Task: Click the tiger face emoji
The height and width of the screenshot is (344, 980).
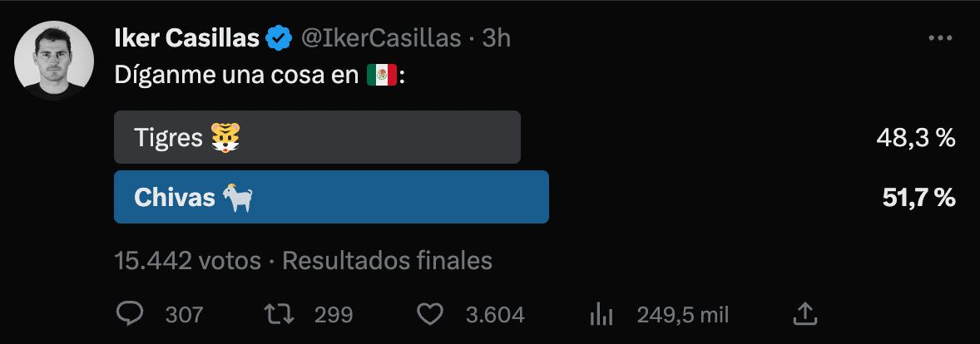Action: (226, 138)
